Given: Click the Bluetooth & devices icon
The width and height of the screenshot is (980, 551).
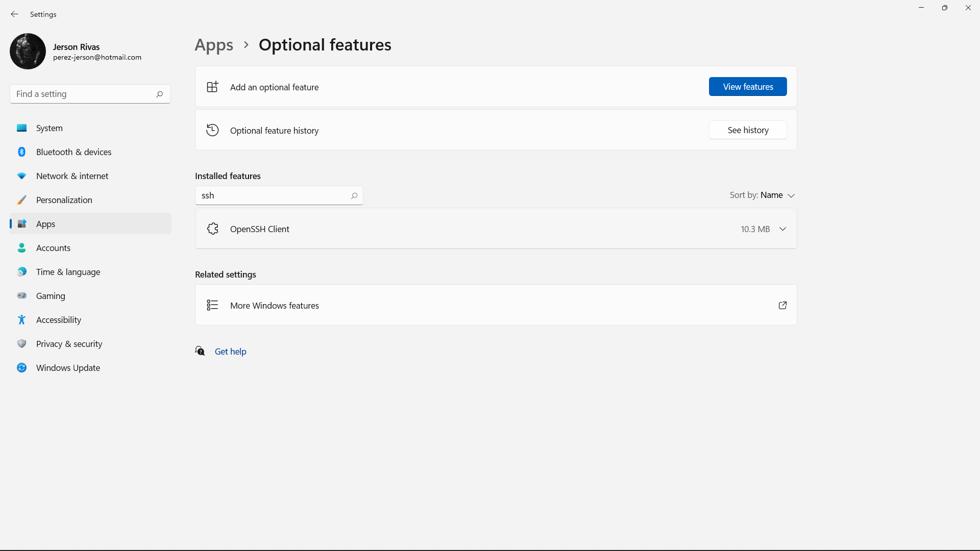Looking at the screenshot, I should click(x=21, y=152).
